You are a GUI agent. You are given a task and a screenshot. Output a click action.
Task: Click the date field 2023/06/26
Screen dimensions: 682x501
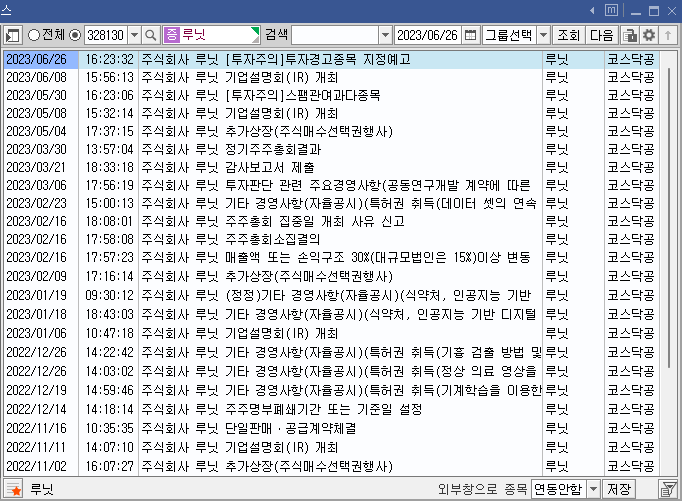[x=428, y=35]
